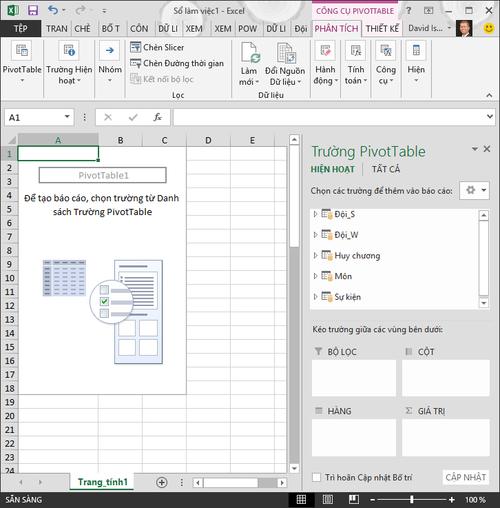Click Kết nối bộ lọc filter connections
Viewport: 500px width, 508px height.
[x=162, y=79]
